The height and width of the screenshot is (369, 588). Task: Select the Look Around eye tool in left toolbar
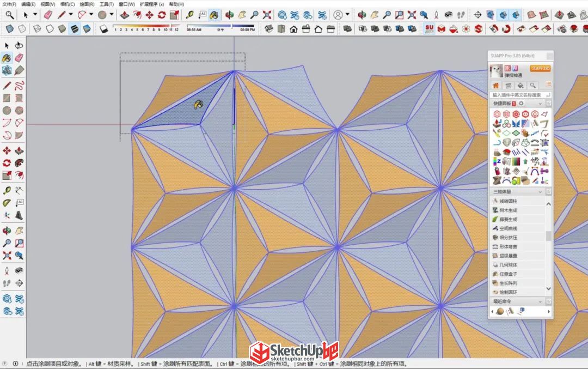click(19, 271)
